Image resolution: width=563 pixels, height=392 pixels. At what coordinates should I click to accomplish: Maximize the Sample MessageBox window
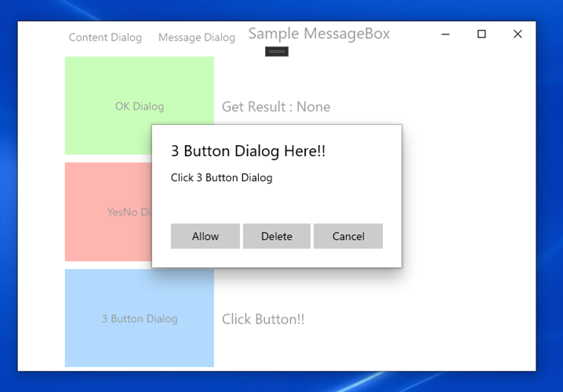(481, 34)
